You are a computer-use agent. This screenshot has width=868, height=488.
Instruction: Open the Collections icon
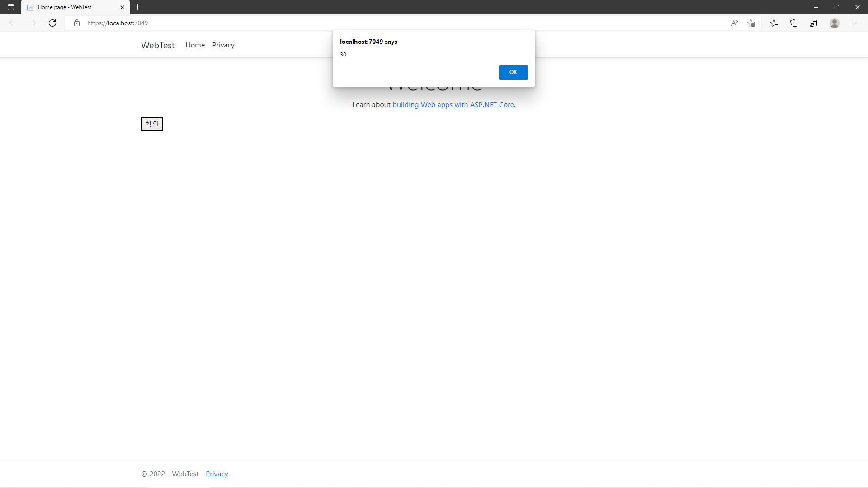(794, 23)
